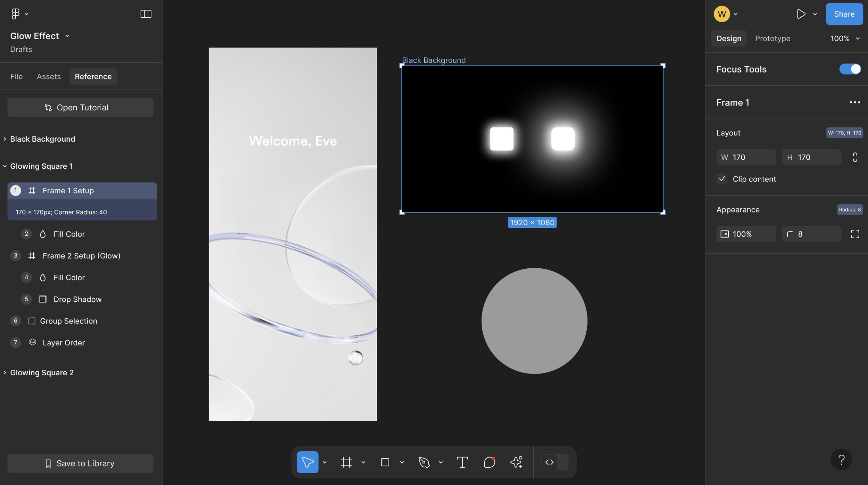Screen dimensions: 868x485
Task: Click the Group Selection dashed icon
Action: pyautogui.click(x=32, y=321)
